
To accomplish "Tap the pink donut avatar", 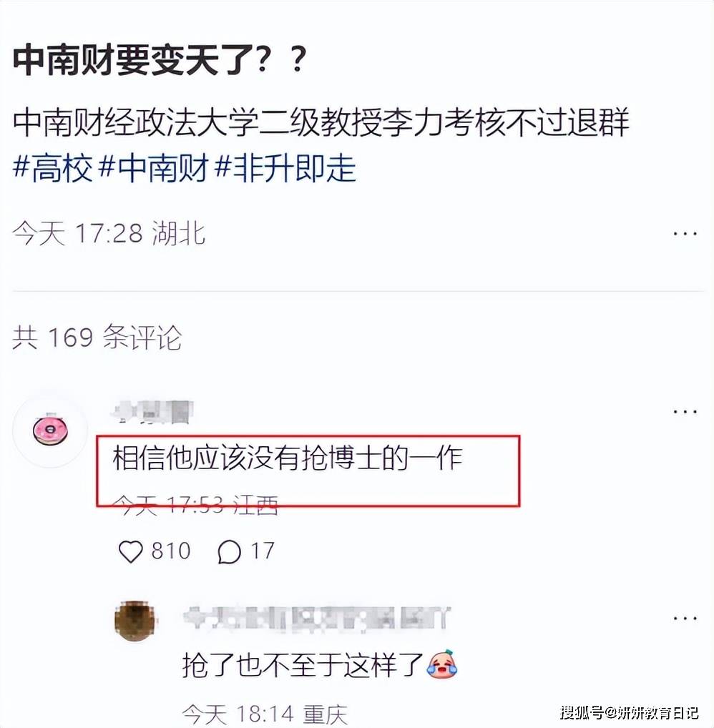I will tap(50, 431).
